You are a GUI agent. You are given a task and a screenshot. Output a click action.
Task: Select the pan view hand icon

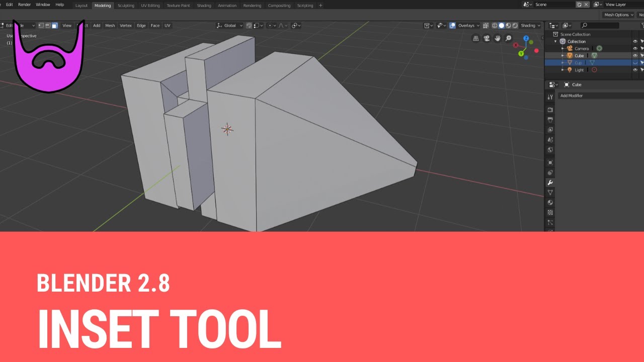tap(498, 38)
